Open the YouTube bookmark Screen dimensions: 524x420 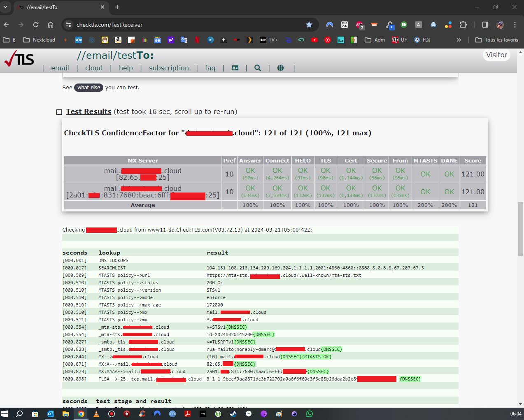click(314, 40)
